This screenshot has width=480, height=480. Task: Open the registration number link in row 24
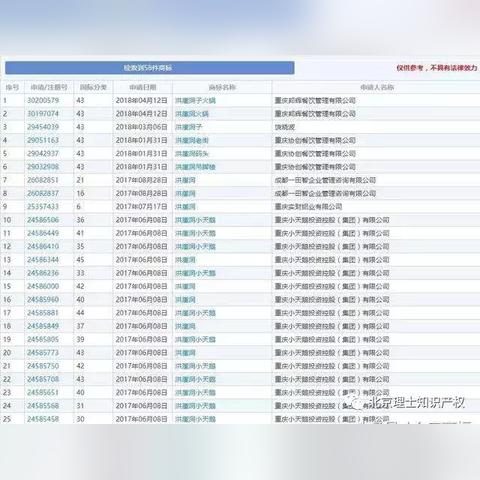43,406
